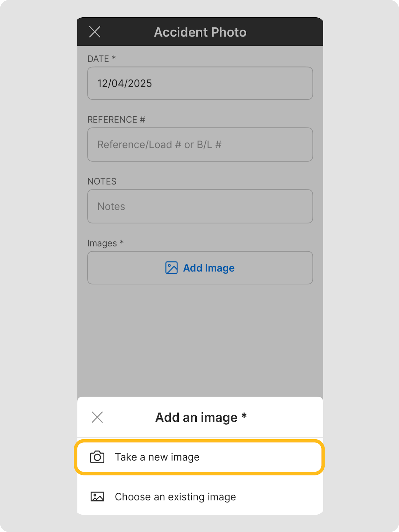The image size is (399, 532).
Task: Click the camera icon for new image
Action: [97, 457]
